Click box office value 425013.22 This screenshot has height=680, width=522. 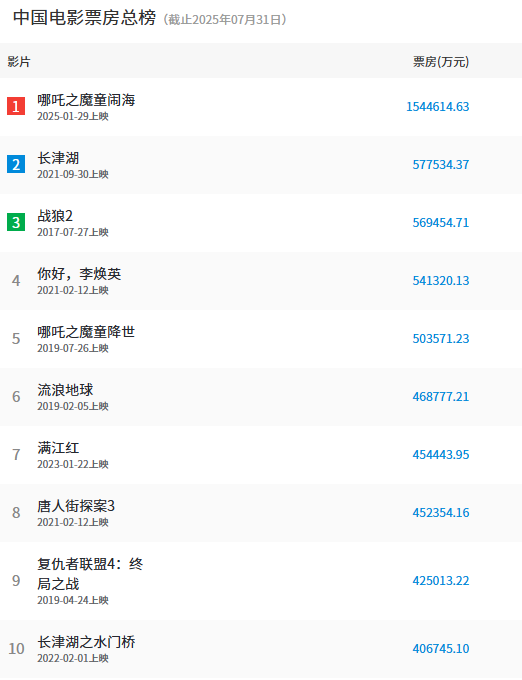click(440, 581)
